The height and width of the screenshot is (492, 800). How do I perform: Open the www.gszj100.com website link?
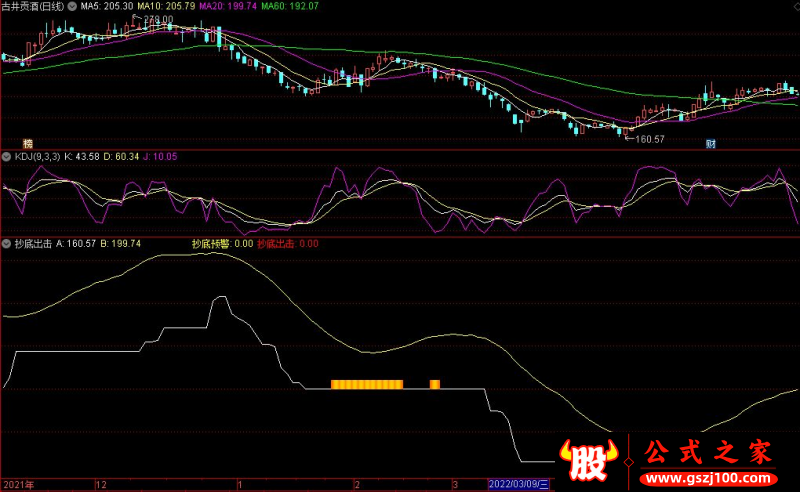[x=709, y=479]
